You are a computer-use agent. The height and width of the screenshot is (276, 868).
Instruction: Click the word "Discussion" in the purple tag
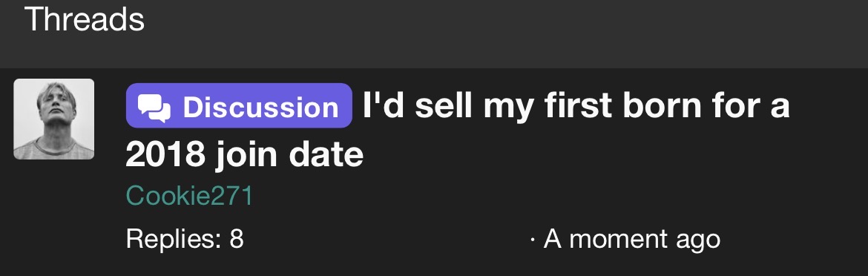click(x=260, y=107)
